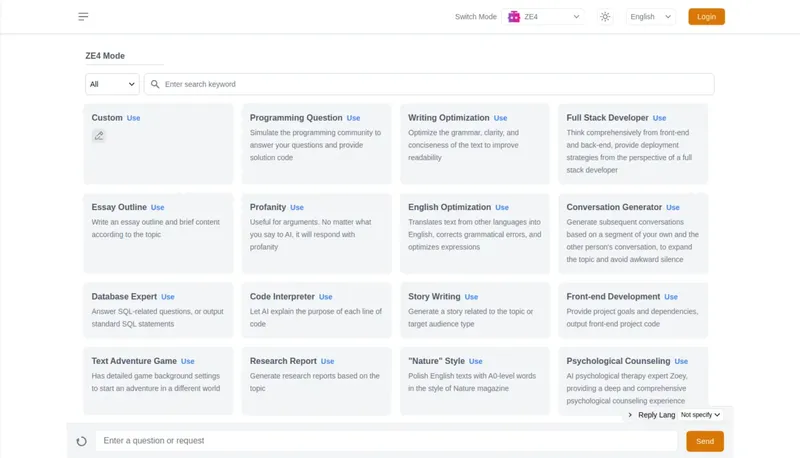Viewport: 800px width, 458px height.
Task: Click the refresh conversation icon near input
Action: (82, 441)
